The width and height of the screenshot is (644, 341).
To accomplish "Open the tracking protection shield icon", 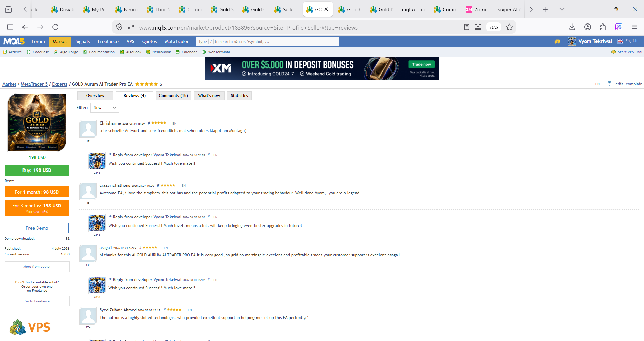I will (x=119, y=27).
